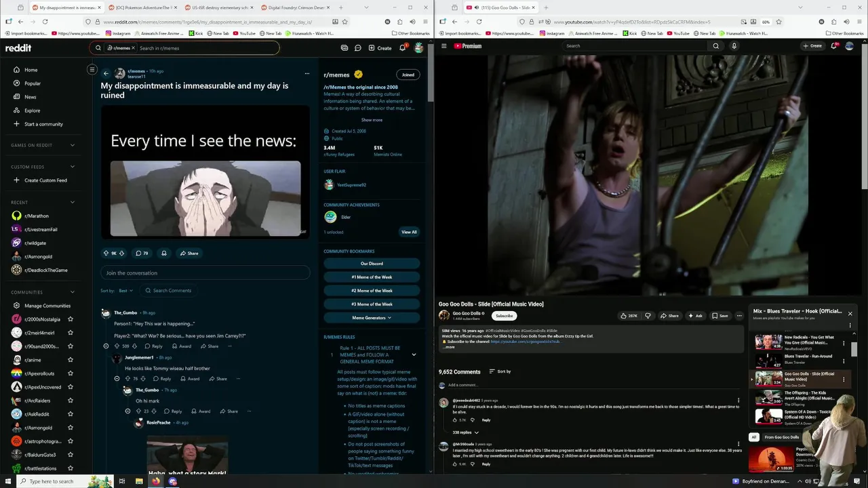868x488 pixels.
Task: Upvote The_Gumbo comment with 509 votes
Action: coord(117,346)
